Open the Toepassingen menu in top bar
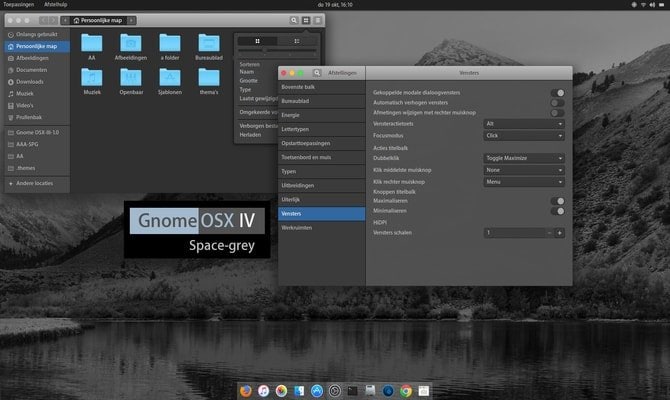 coord(18,4)
